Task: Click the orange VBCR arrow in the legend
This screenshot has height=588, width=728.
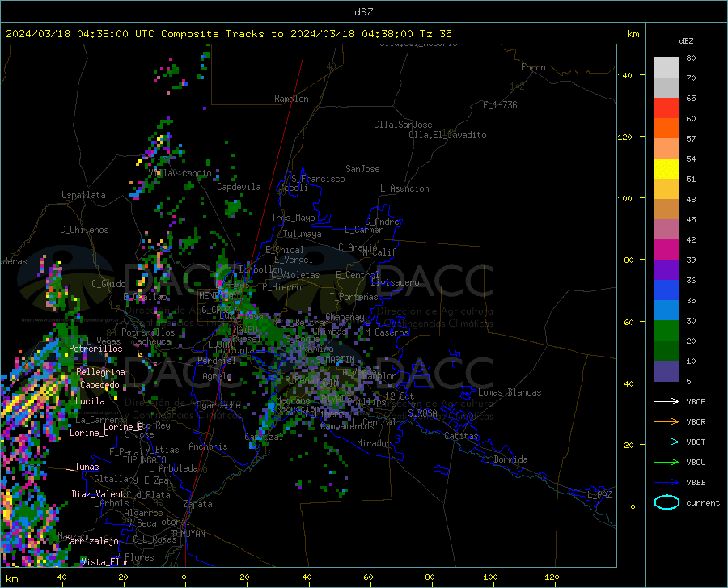Action: click(x=667, y=421)
